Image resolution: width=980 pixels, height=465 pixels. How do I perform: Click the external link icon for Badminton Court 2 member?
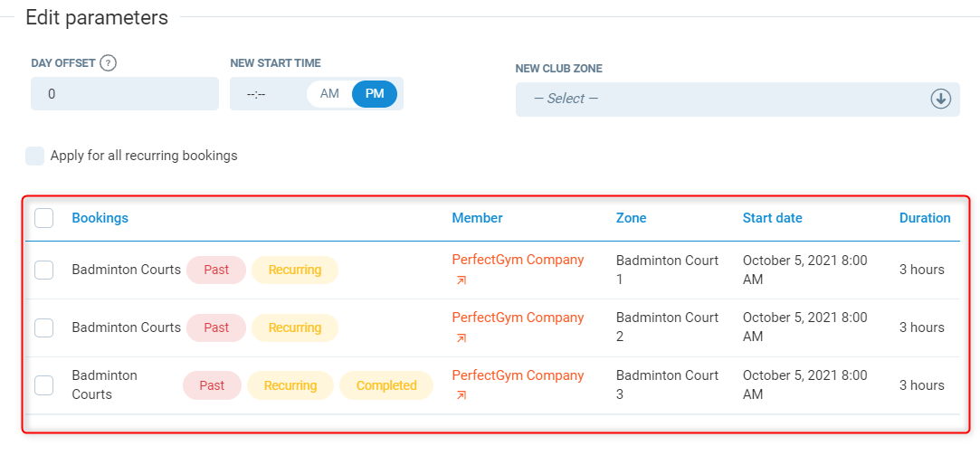pos(461,338)
